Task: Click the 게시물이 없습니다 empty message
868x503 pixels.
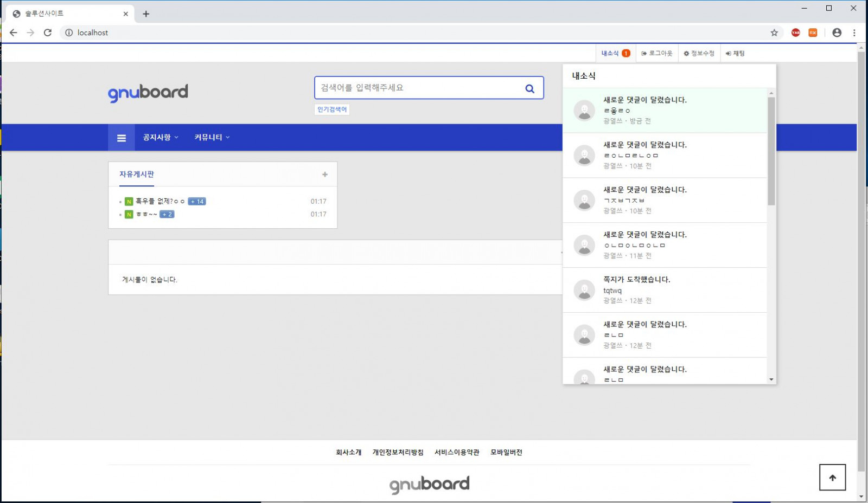Action: coord(150,280)
